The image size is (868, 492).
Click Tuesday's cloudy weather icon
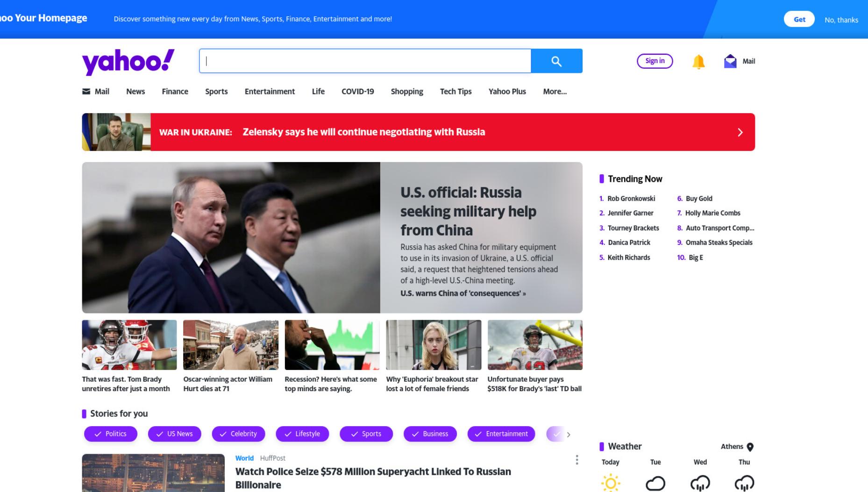655,483
